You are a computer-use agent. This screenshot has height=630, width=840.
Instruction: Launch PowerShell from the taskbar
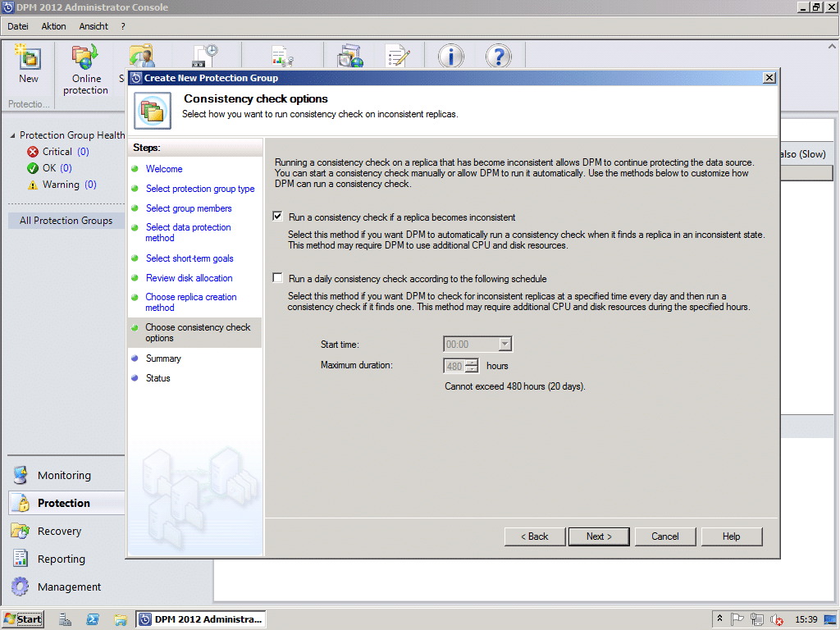93,619
